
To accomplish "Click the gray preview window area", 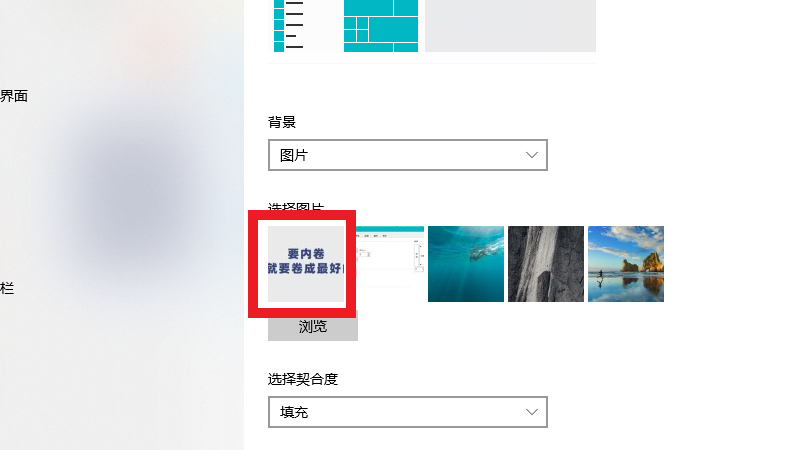I will click(510, 26).
